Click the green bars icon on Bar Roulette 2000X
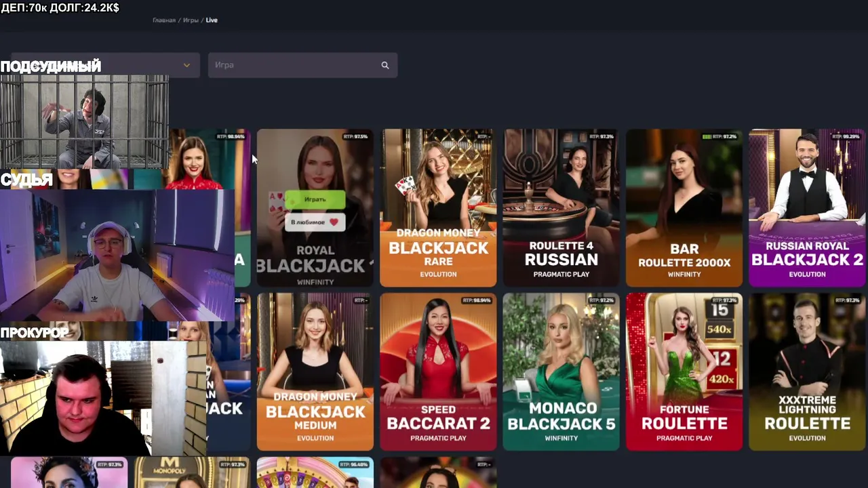This screenshot has width=868, height=488. [707, 137]
